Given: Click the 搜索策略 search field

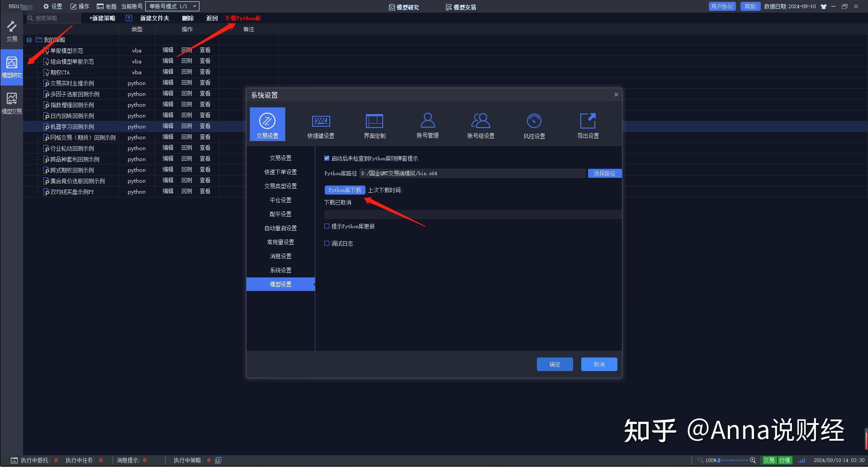Looking at the screenshot, I should click(52, 18).
